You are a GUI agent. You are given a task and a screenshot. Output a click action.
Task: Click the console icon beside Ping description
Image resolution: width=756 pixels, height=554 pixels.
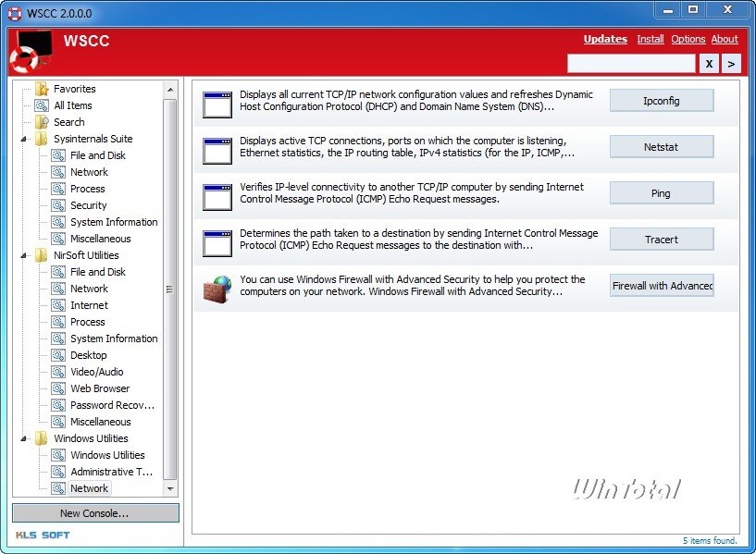click(217, 197)
